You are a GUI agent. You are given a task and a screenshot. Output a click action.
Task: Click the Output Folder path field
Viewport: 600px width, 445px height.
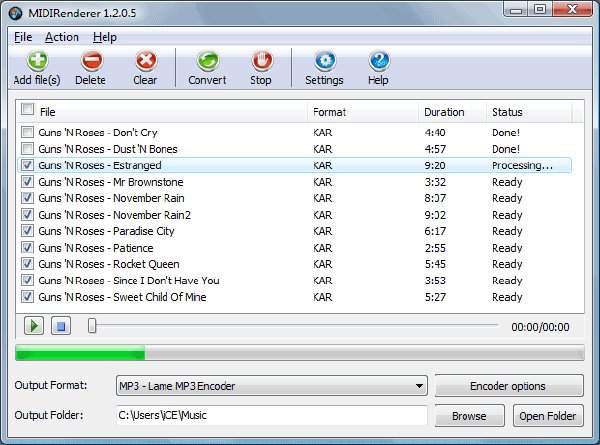pyautogui.click(x=272, y=415)
